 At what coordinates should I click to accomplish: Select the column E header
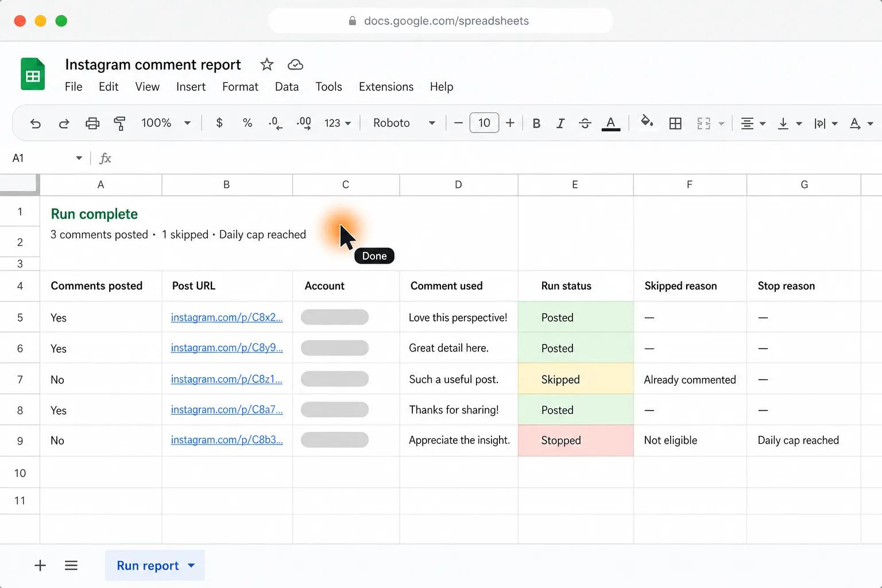(x=575, y=185)
